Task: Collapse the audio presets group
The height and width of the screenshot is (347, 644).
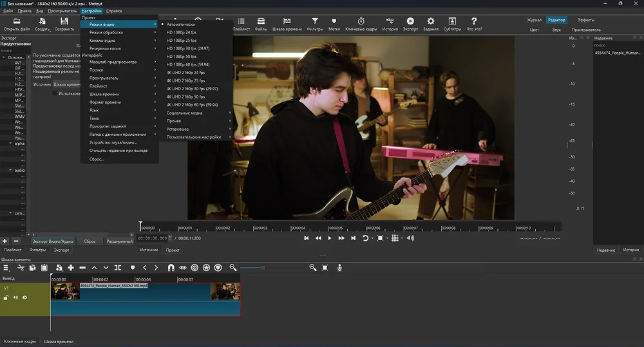Action: coord(10,170)
